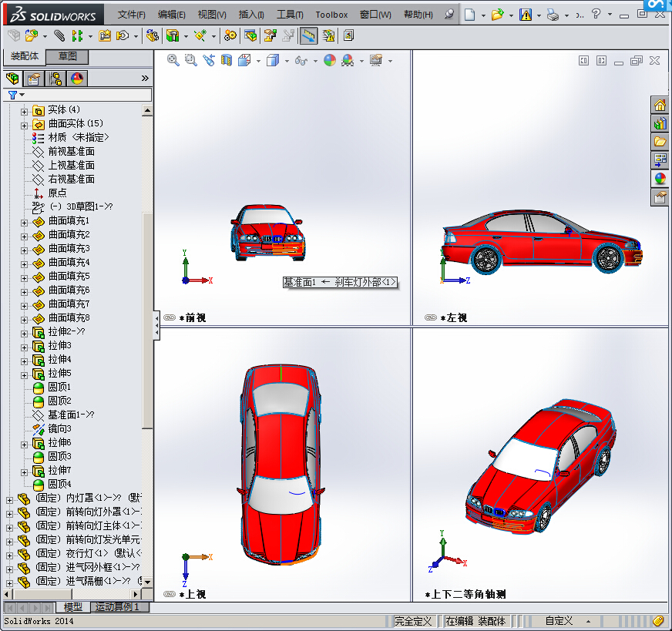The height and width of the screenshot is (631, 672).
Task: Open the Insert Components dropdown arrow
Action: [45, 36]
